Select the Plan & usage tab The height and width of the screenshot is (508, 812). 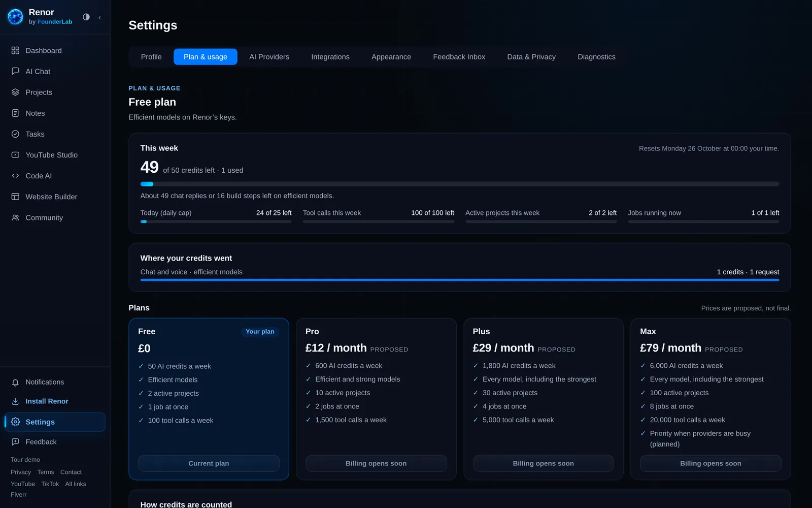[x=206, y=57]
